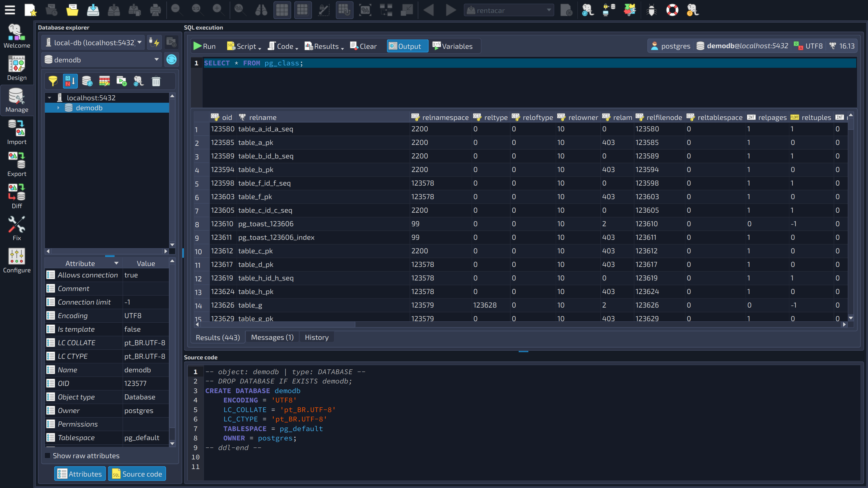Open the Variables panel
The width and height of the screenshot is (868, 488).
452,46
